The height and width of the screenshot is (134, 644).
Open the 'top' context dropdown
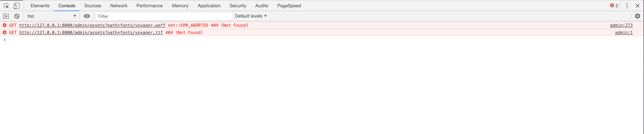[x=52, y=16]
